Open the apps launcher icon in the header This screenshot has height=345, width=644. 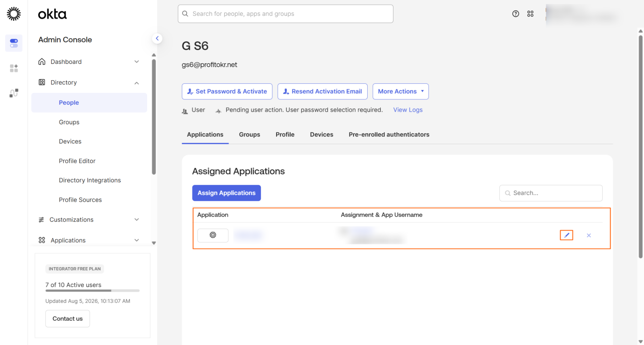(530, 14)
